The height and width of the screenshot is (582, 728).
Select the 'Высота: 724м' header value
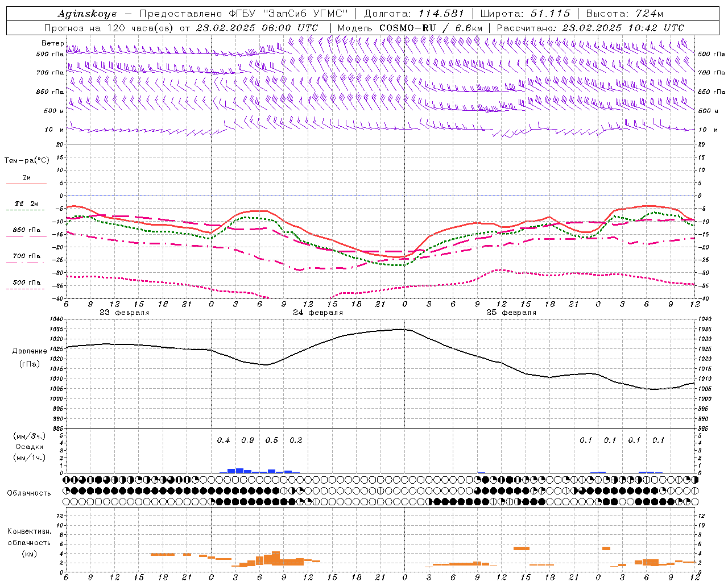tap(624, 14)
